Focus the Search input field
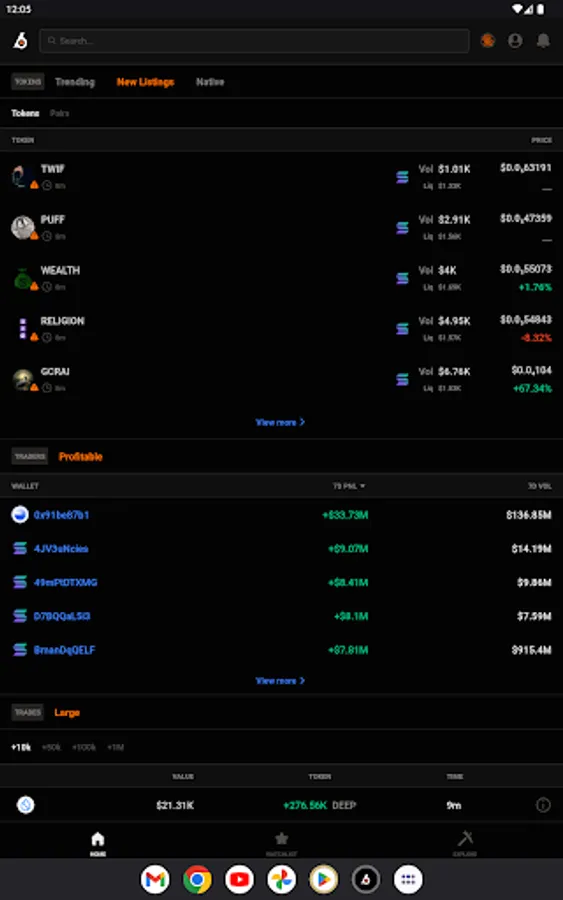This screenshot has height=900, width=563. click(x=254, y=41)
